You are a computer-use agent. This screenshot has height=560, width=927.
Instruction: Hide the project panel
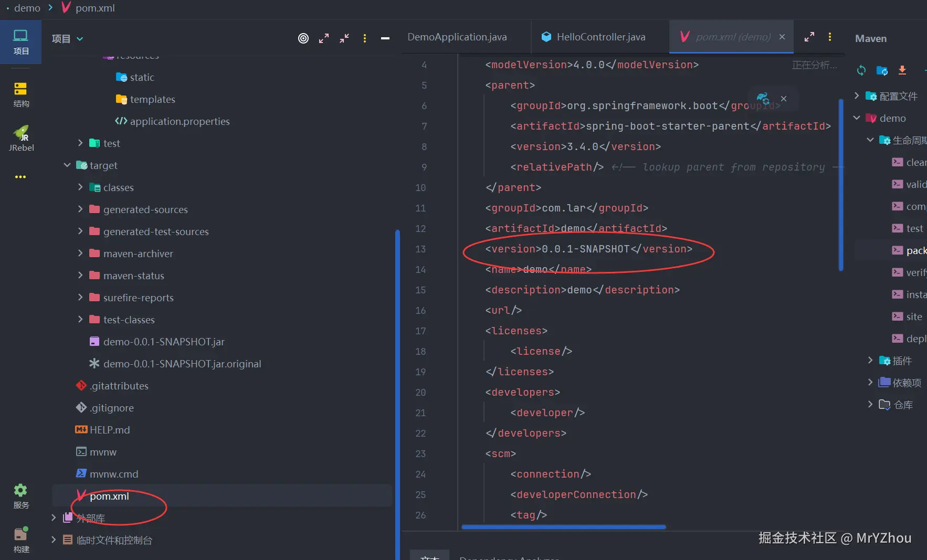point(385,38)
